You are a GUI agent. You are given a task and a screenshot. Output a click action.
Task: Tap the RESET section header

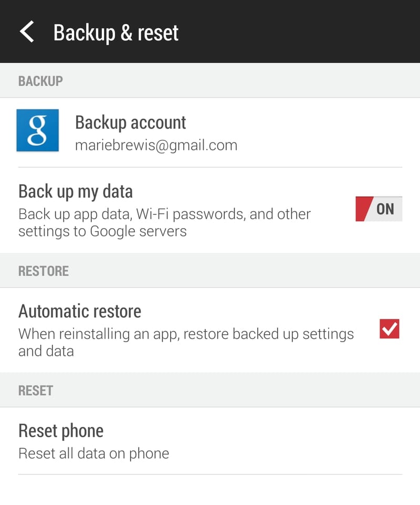click(36, 390)
